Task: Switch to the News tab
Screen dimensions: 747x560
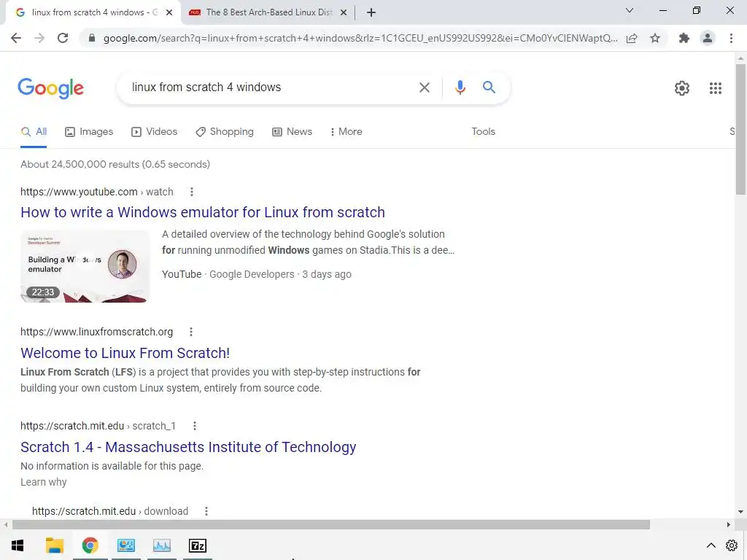Action: (x=292, y=132)
